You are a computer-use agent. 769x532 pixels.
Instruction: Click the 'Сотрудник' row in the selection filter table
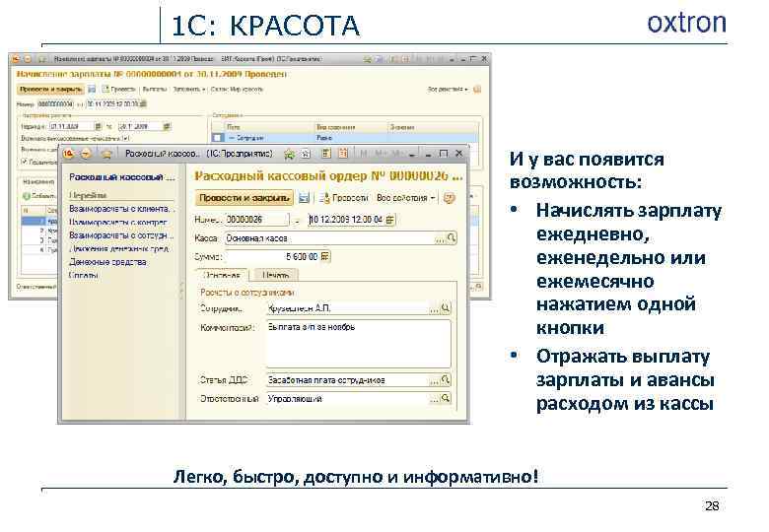[x=345, y=138]
